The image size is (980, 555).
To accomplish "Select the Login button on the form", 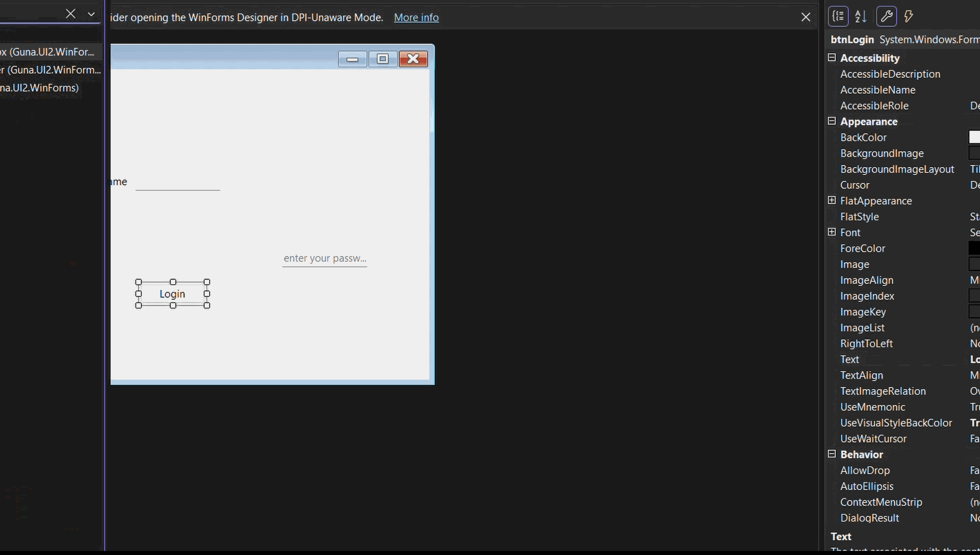I will 173,294.
